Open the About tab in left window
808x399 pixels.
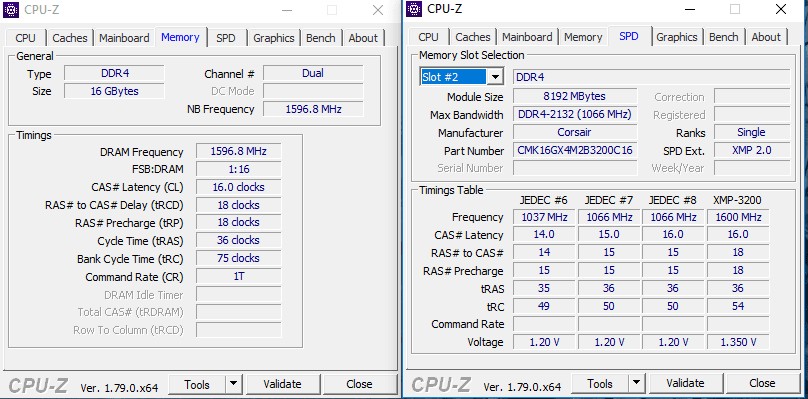tap(363, 38)
